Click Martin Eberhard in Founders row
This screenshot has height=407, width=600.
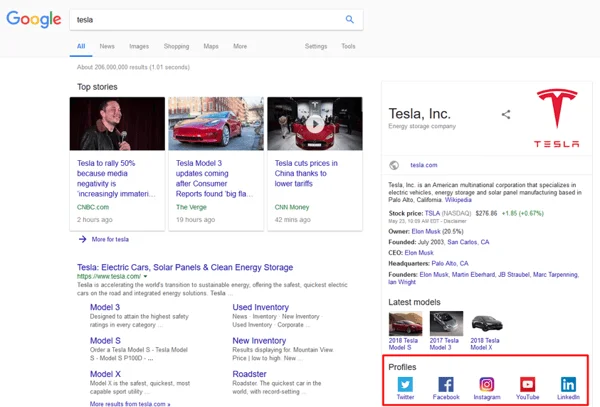tap(473, 275)
